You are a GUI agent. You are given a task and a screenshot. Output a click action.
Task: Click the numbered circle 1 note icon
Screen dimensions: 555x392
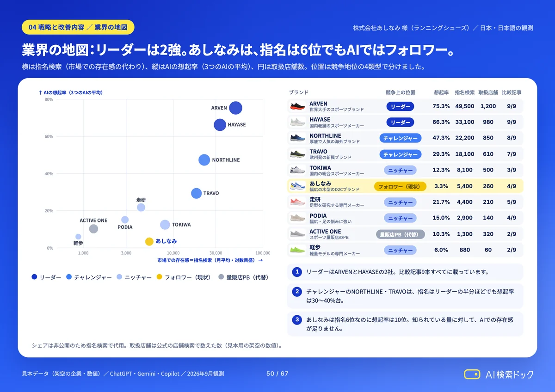pos(297,272)
